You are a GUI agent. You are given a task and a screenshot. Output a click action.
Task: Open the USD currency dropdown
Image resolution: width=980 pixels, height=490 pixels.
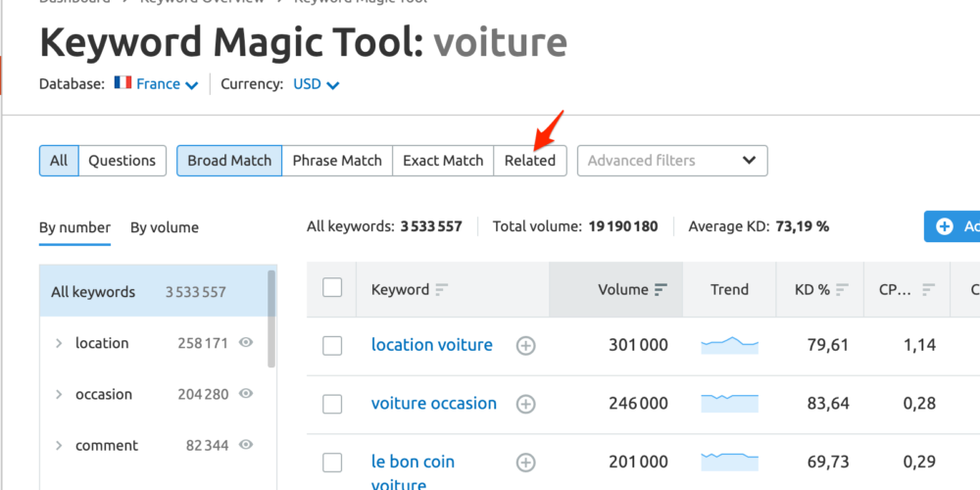[x=317, y=84]
